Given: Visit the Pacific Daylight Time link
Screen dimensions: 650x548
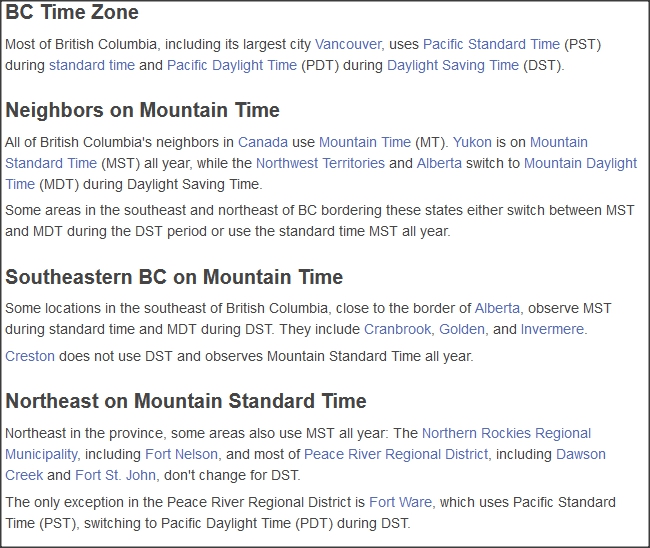Looking at the screenshot, I should [232, 65].
